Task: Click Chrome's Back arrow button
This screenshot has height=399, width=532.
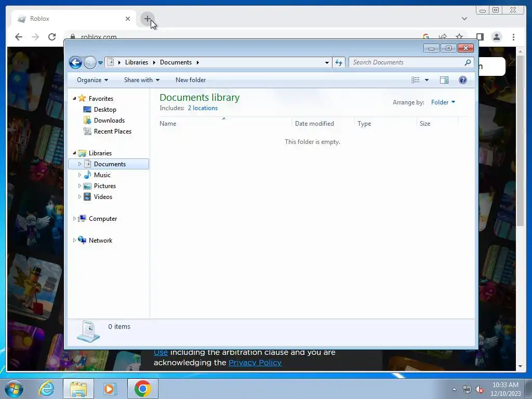Action: (x=19, y=37)
